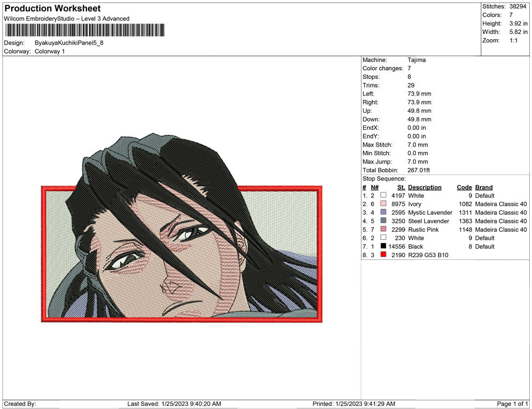
Task: Click the Mystic Lavender color swatch
Action: [383, 212]
